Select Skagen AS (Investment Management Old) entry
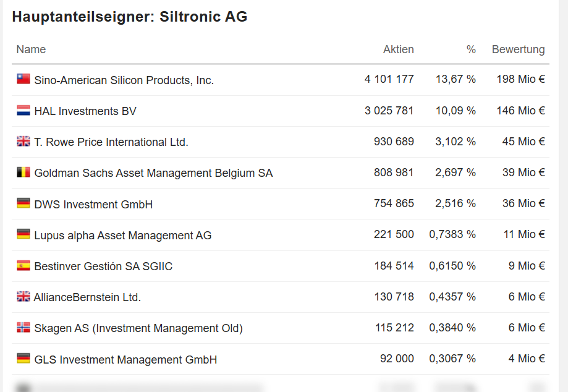Image resolution: width=568 pixels, height=392 pixels. 138,328
